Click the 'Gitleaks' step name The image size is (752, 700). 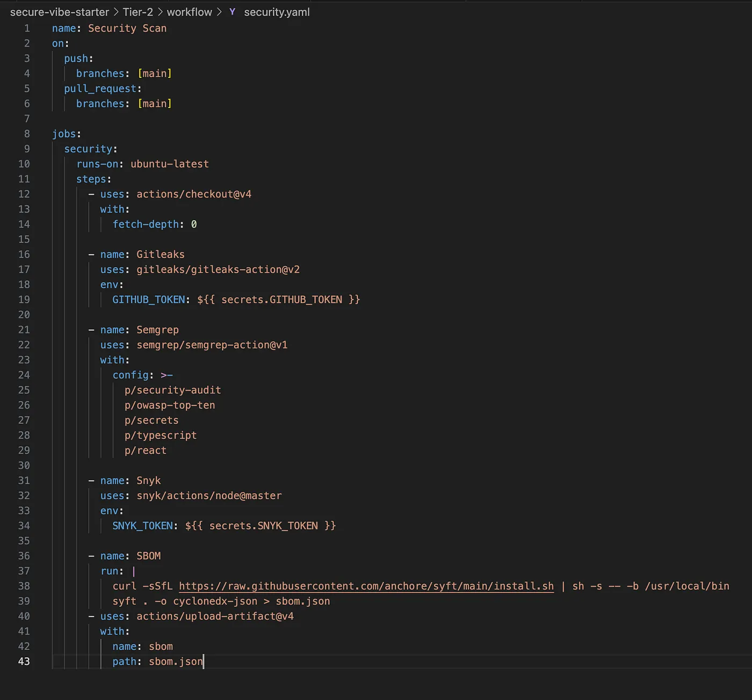(161, 254)
